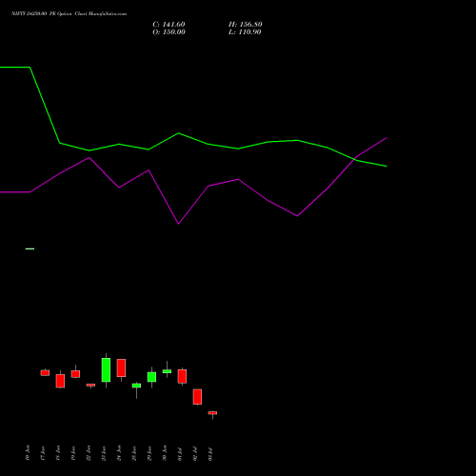Click the small green dash above 16 Jun
476x476 pixels.
coord(30,248)
